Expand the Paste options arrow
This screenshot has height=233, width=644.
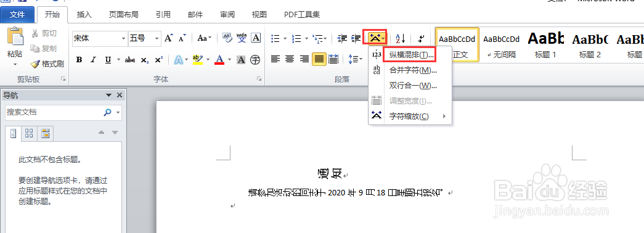(x=15, y=65)
